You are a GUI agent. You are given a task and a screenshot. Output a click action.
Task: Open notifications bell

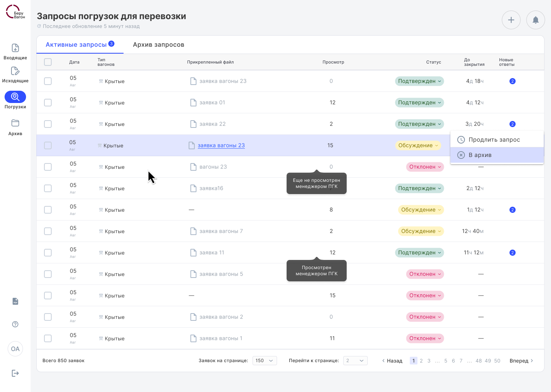[x=535, y=20]
